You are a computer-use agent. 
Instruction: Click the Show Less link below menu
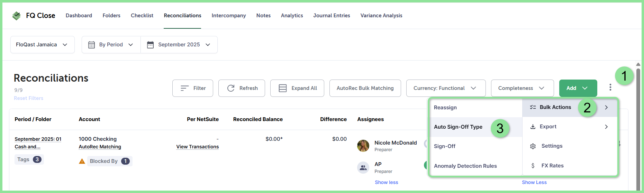[534, 182]
